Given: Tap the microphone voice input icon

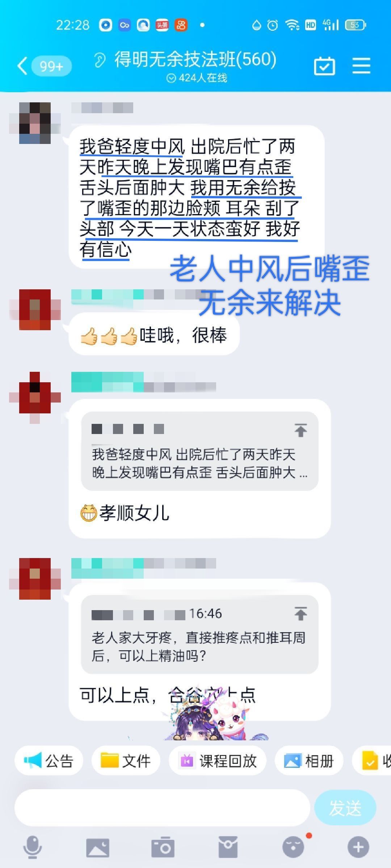Looking at the screenshot, I should [33, 847].
